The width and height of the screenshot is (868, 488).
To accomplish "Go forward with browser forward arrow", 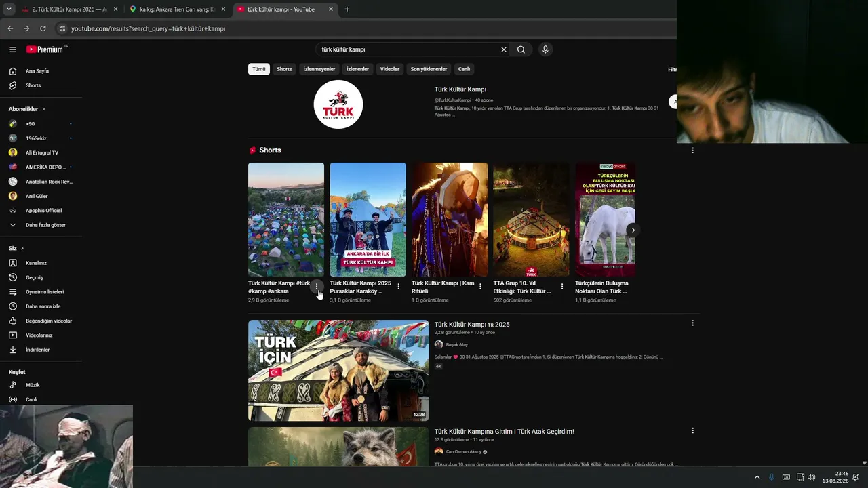I will (26, 28).
